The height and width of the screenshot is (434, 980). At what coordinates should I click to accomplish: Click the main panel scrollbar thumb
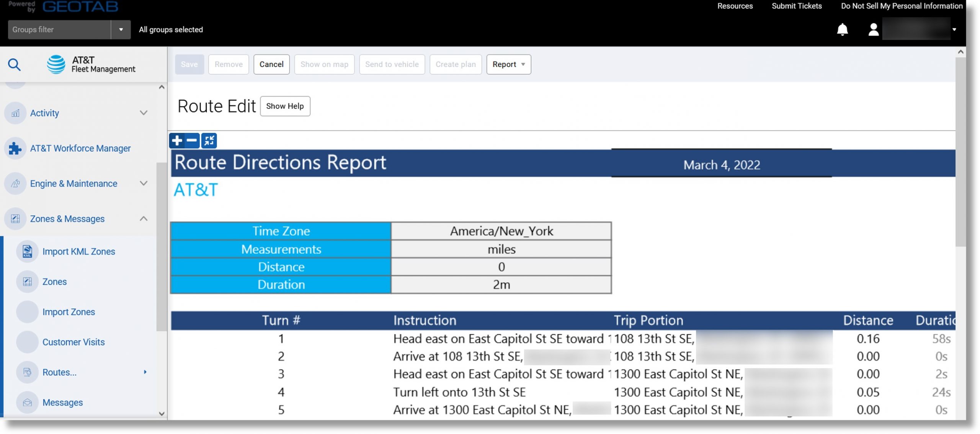(x=960, y=152)
